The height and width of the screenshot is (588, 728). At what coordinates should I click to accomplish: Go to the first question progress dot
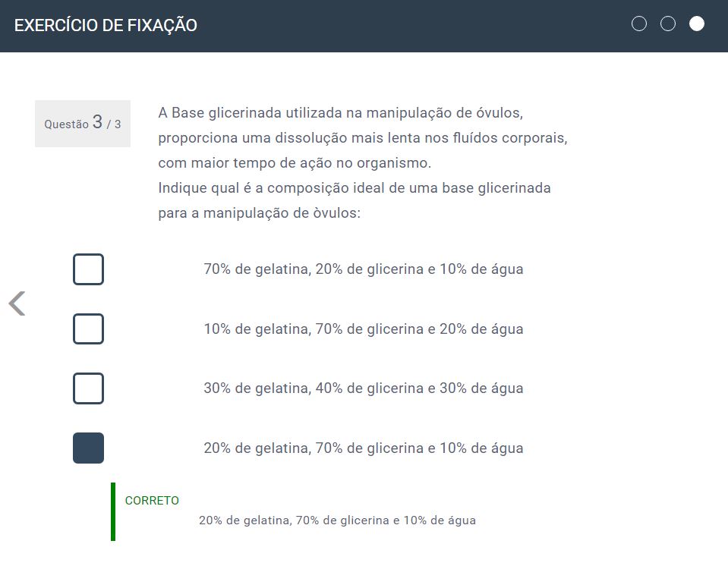click(x=639, y=24)
